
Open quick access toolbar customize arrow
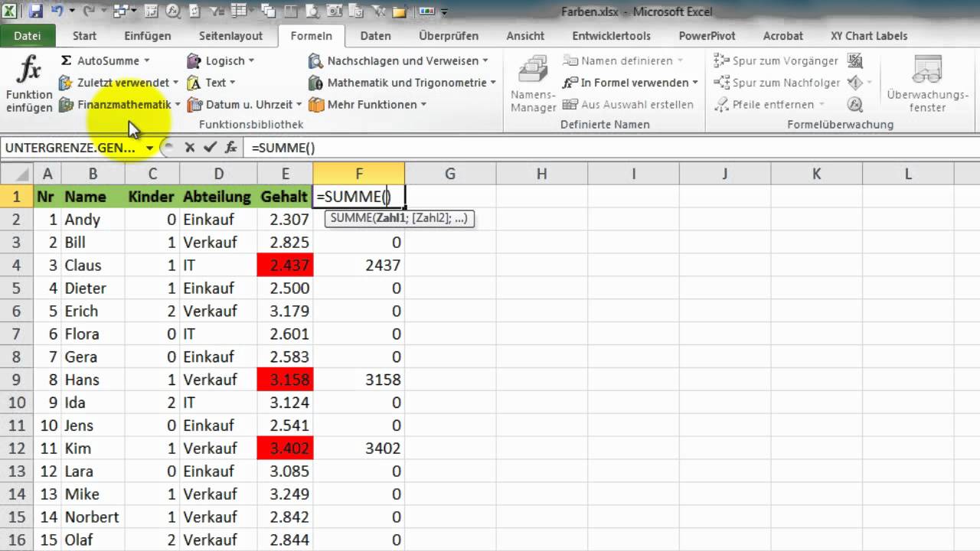coord(445,11)
